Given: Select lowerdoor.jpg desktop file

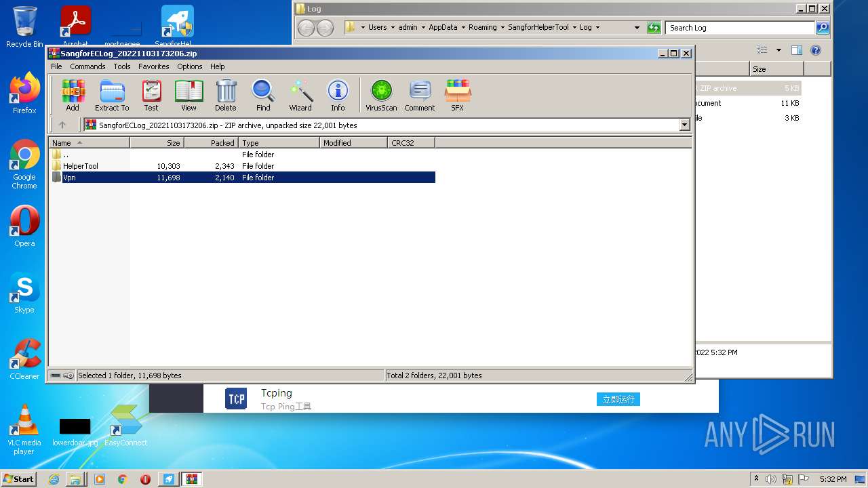Looking at the screenshot, I should tap(75, 431).
